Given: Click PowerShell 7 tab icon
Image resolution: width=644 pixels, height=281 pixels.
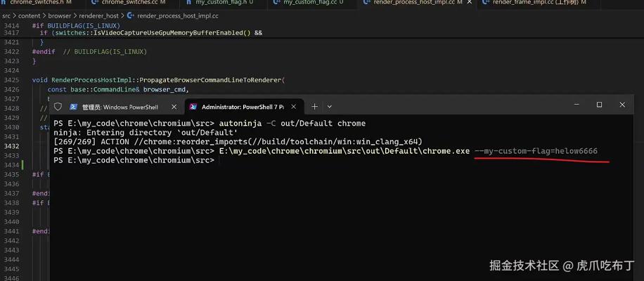Looking at the screenshot, I should 193,107.
